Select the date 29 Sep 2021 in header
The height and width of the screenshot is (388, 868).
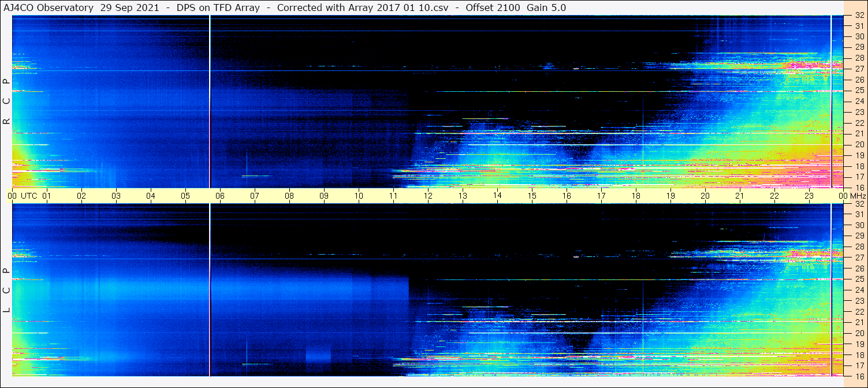pos(130,8)
